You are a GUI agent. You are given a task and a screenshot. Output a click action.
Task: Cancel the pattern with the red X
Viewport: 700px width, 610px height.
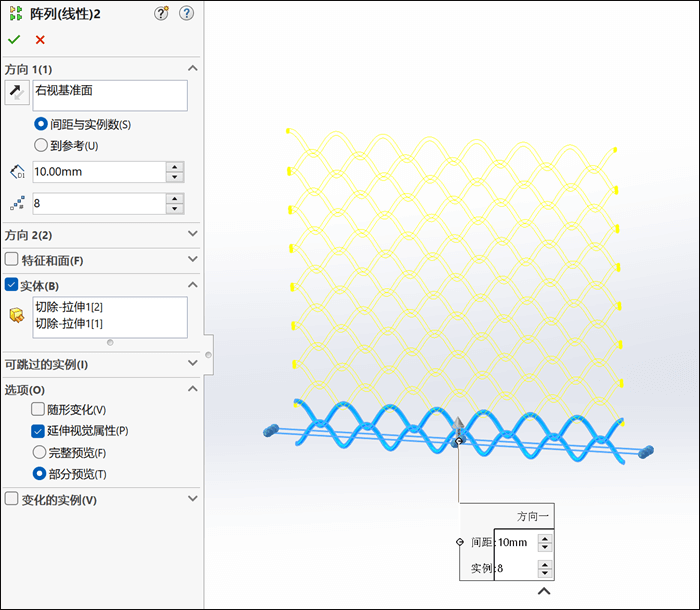[40, 40]
